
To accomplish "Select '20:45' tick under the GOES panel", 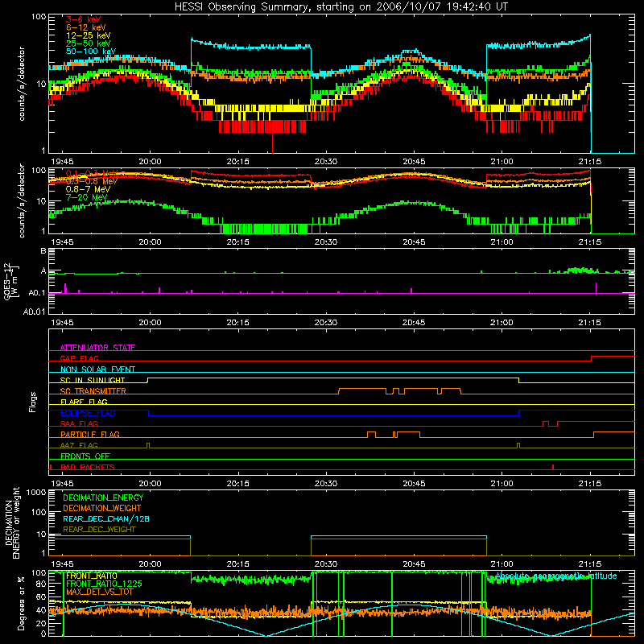I will point(414,323).
